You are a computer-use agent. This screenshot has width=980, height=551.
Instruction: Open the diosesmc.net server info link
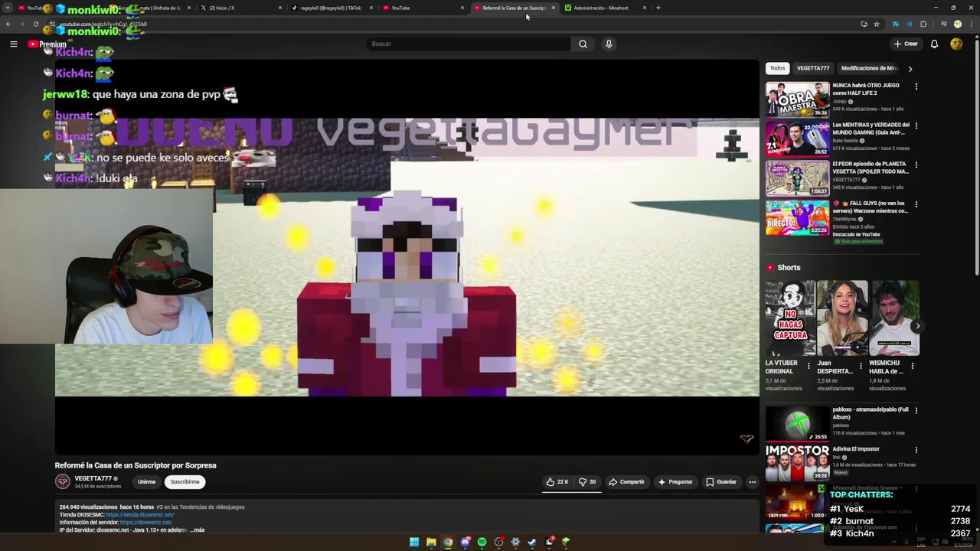pos(145,522)
